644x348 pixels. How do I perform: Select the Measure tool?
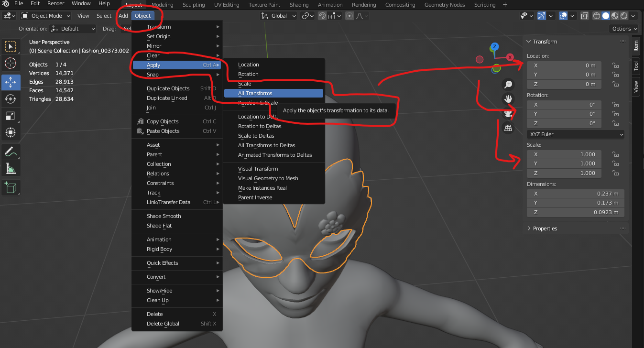[10, 168]
